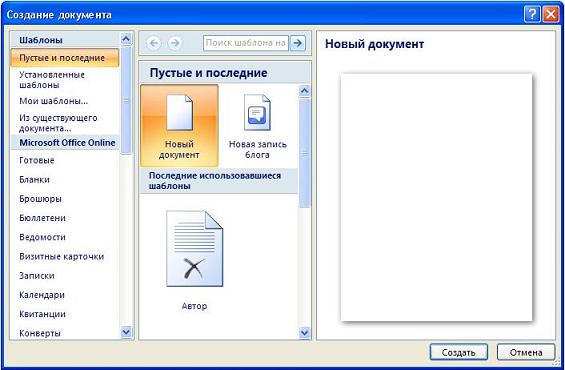Click the Пустые и последние pane heading
The height and width of the screenshot is (370, 565).
click(x=209, y=73)
